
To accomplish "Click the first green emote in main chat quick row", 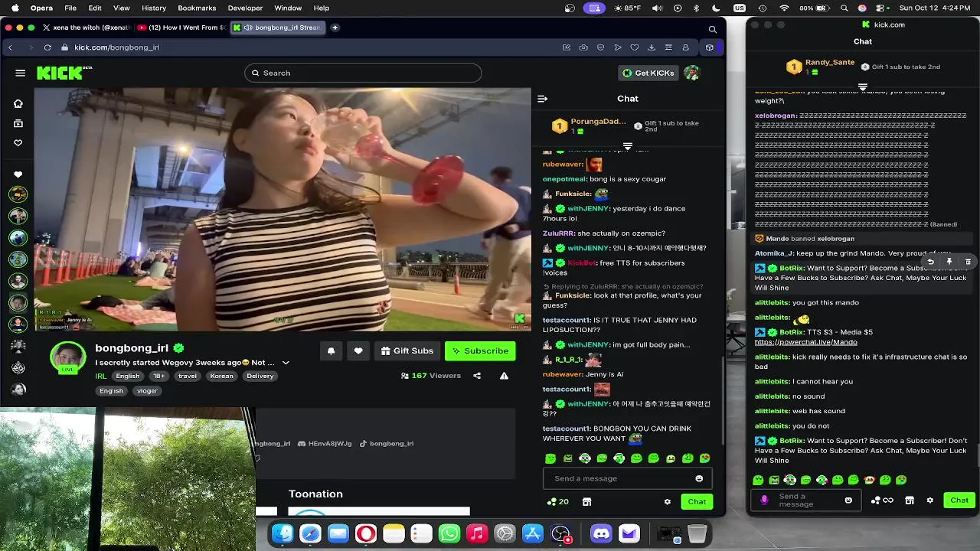I will (x=550, y=458).
